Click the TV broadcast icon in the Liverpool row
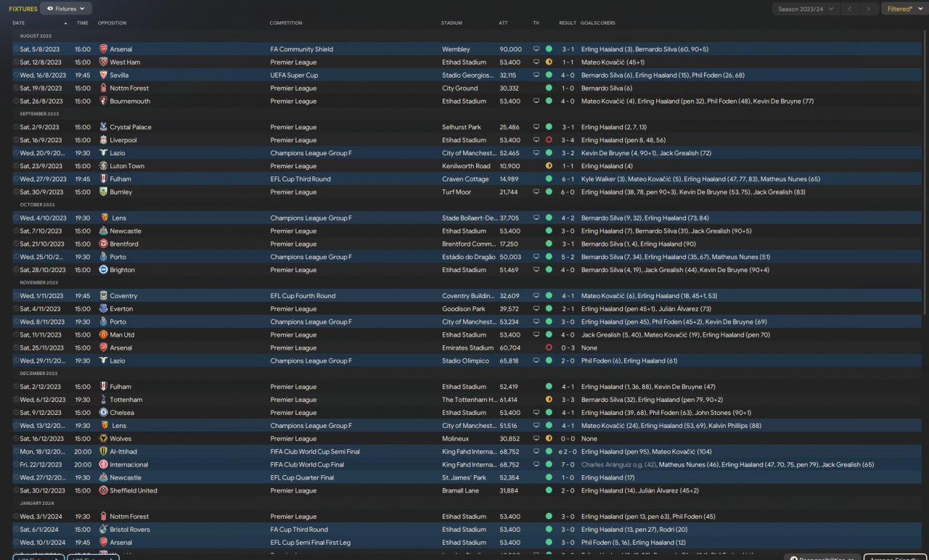Image resolution: width=929 pixels, height=560 pixels. [x=536, y=140]
